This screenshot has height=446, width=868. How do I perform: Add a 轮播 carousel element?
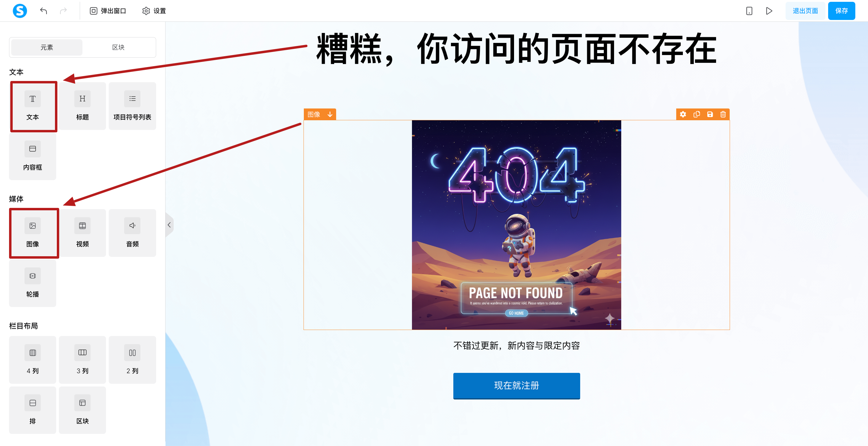pyautogui.click(x=33, y=283)
